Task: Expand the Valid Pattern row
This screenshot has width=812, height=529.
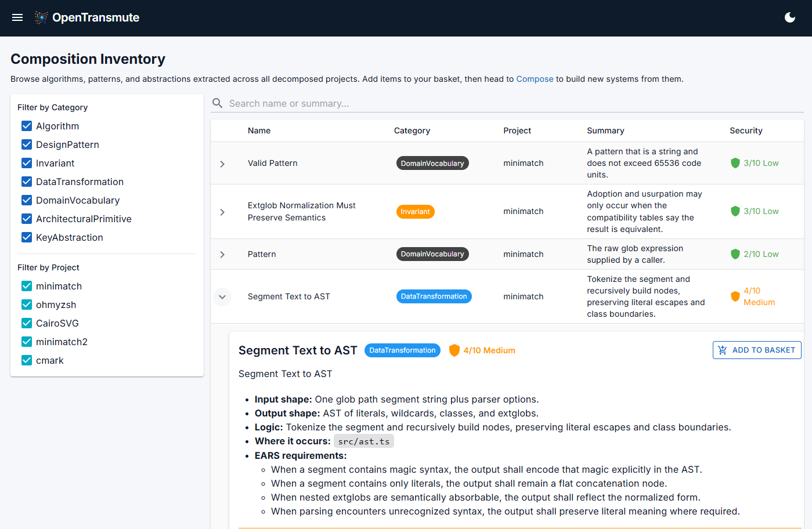Action: (222, 163)
